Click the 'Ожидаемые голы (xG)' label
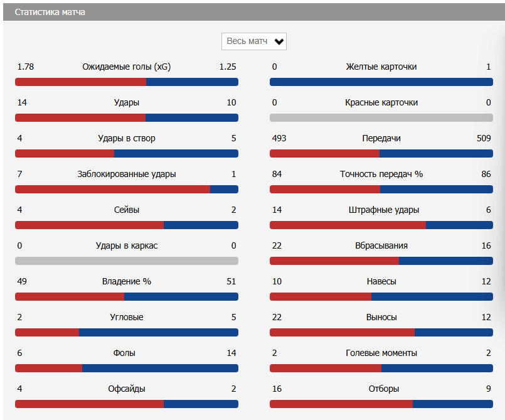 click(x=126, y=67)
